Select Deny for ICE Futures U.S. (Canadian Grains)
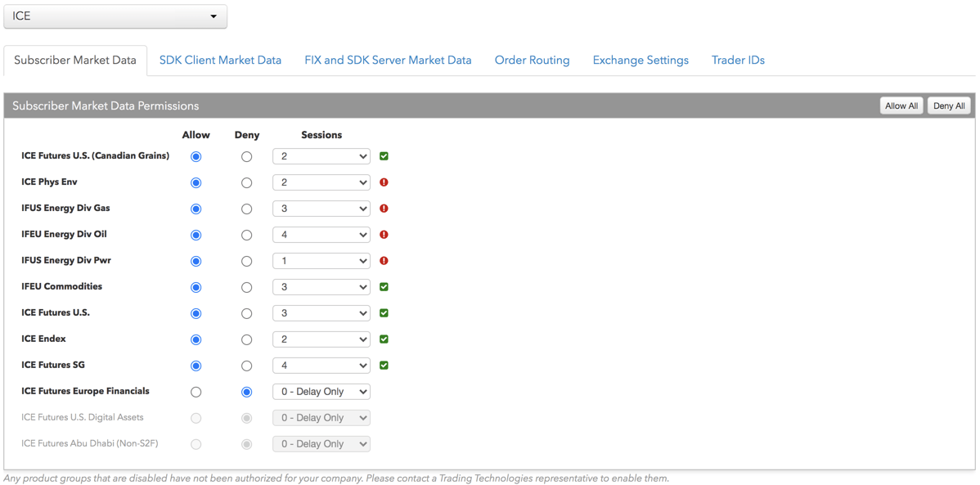Viewport: 980px width, 485px height. 247,156
